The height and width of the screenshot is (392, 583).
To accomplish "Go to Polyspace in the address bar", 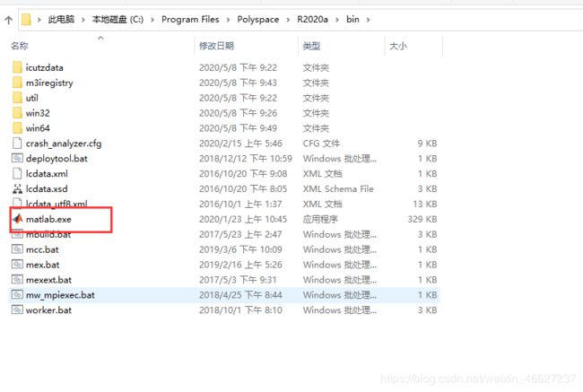I will [x=258, y=20].
